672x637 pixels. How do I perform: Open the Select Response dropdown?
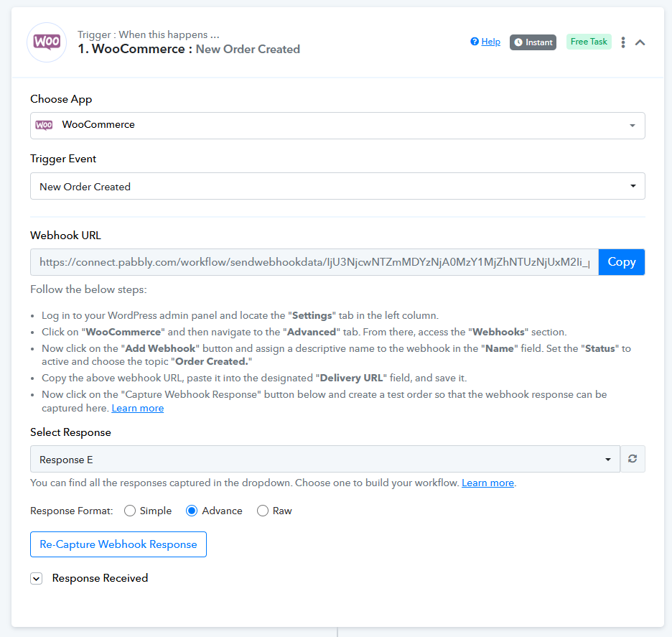[x=325, y=459]
